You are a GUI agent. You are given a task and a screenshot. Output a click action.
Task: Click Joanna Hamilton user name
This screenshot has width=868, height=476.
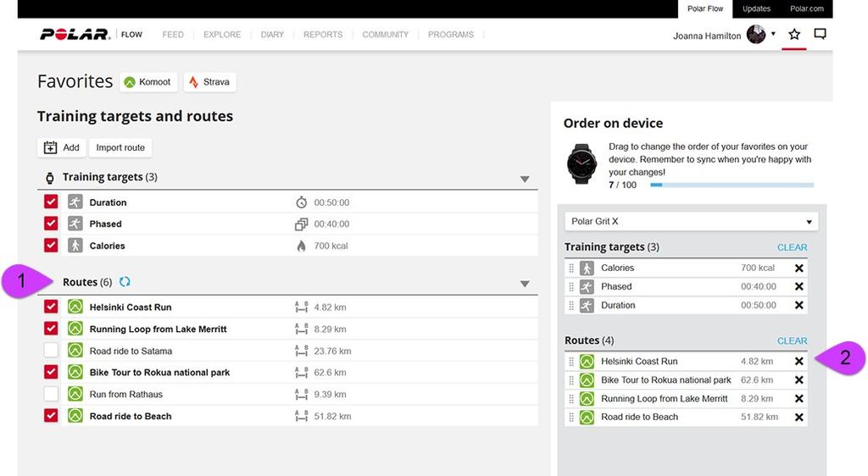point(707,36)
